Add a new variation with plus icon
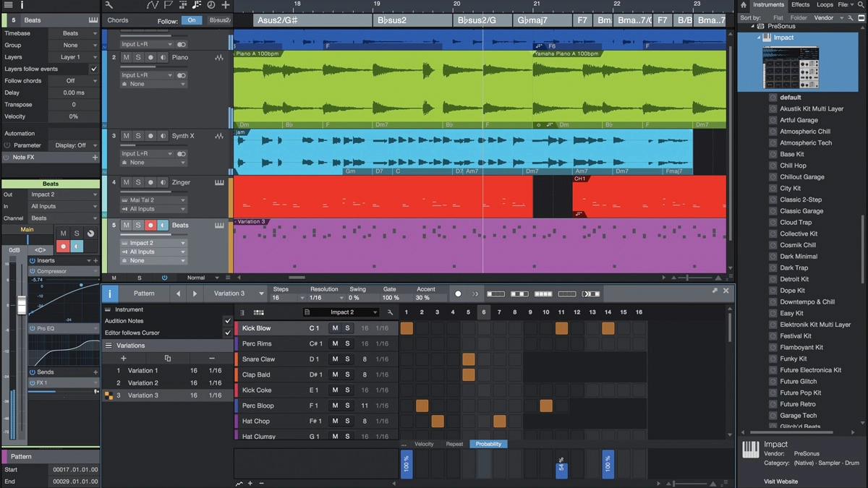 [124, 358]
